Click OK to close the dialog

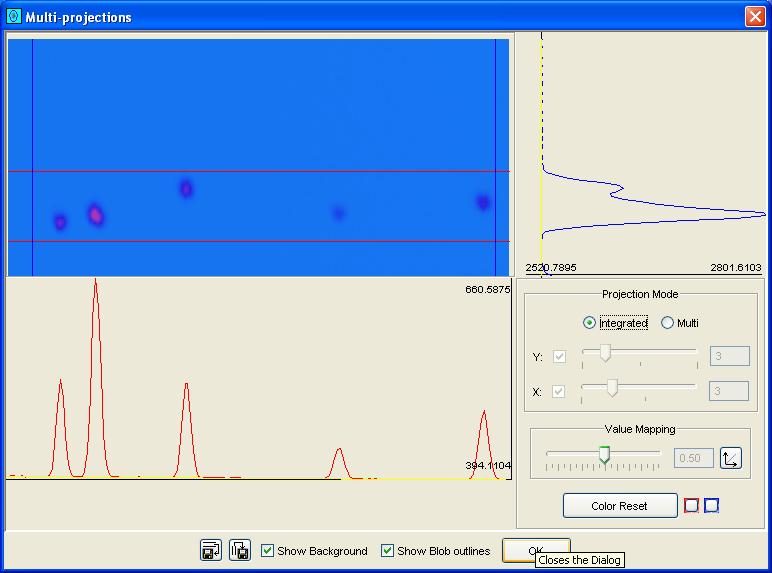pos(536,551)
